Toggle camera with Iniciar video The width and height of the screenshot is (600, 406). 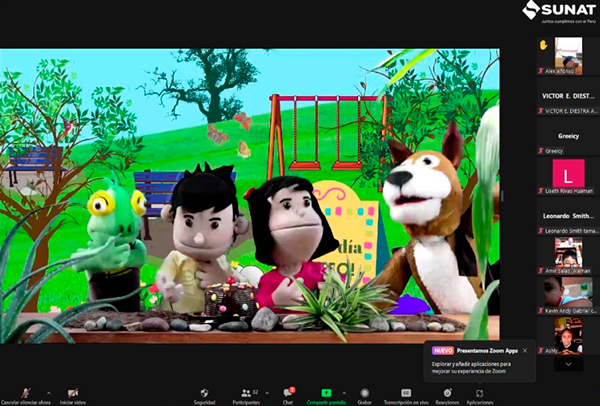point(73,393)
